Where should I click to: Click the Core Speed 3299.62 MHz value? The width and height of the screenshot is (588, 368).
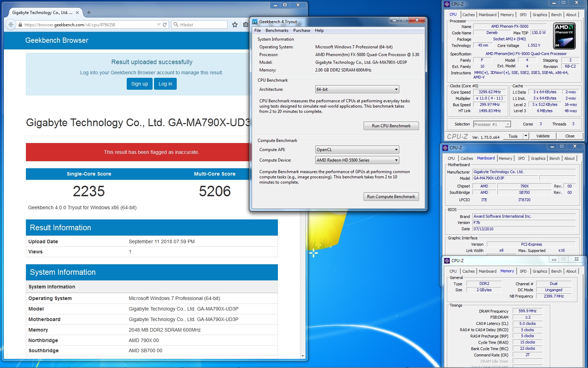tap(490, 92)
